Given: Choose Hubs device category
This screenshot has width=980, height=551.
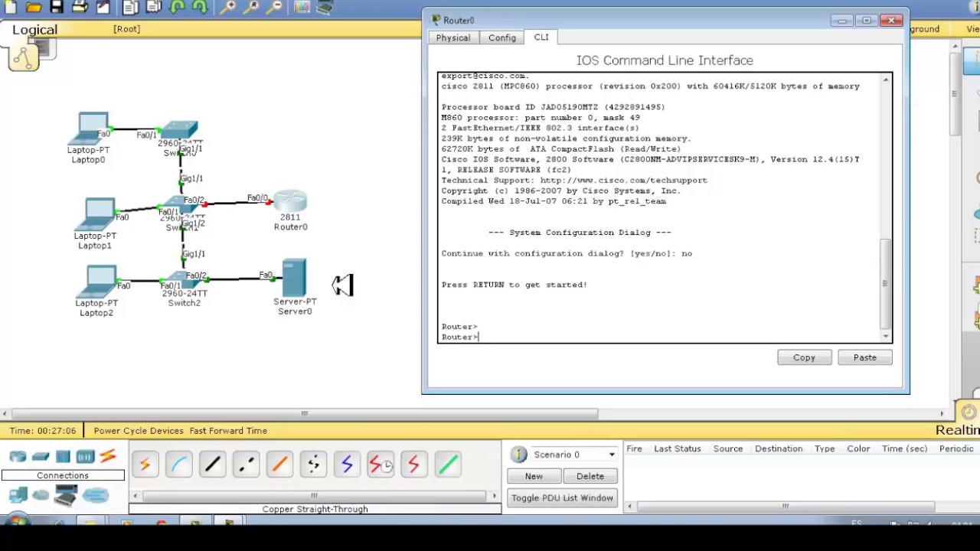Looking at the screenshot, I should coord(63,457).
